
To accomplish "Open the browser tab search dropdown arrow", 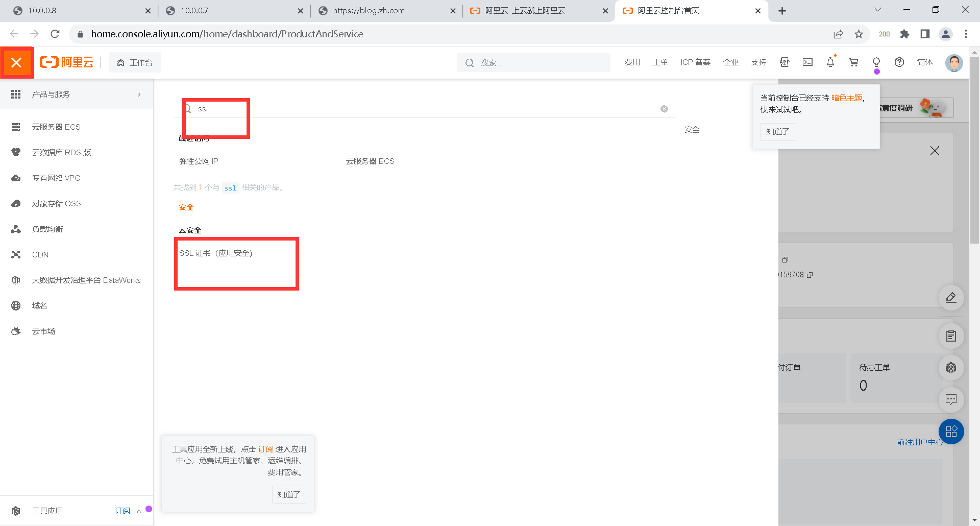I will point(877,10).
